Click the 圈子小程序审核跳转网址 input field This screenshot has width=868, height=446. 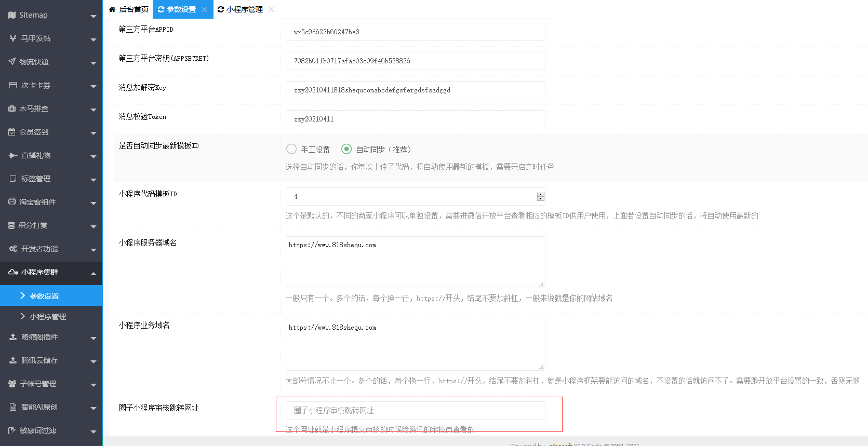(415, 410)
